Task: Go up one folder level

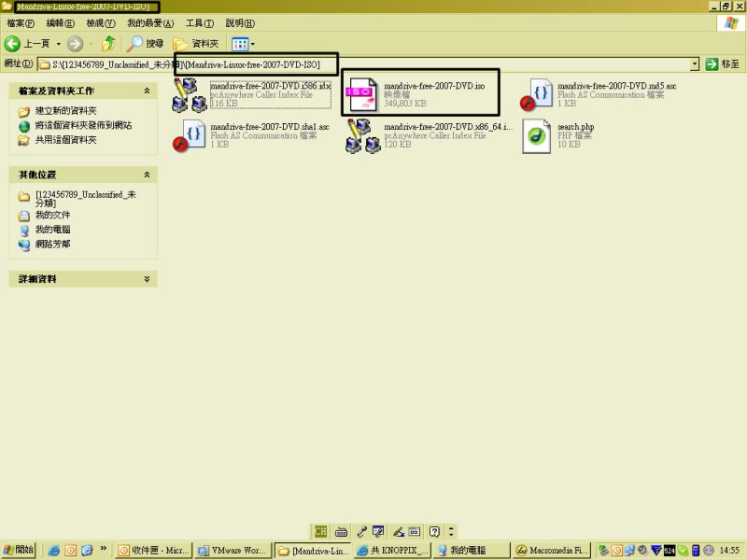Action: coord(109,44)
